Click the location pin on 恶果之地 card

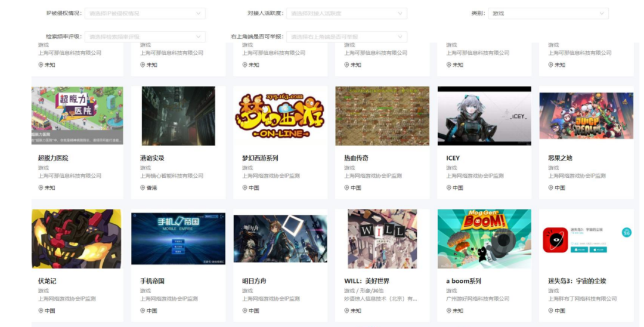551,188
